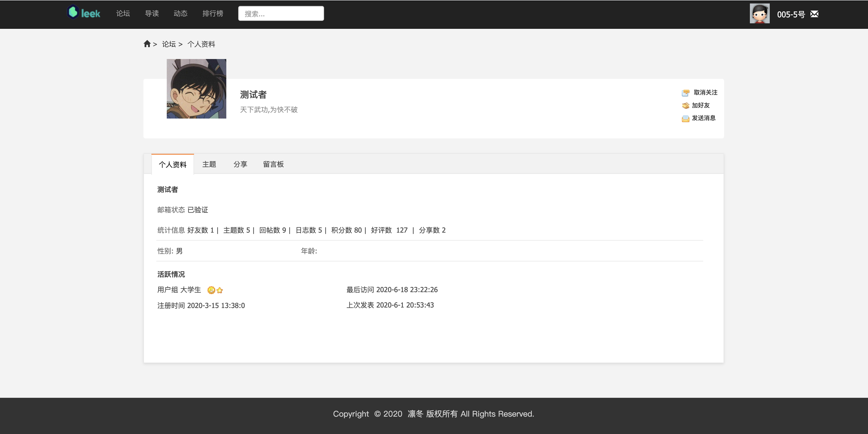Click the 活跃情况 section heading
868x434 pixels.
[x=171, y=274]
